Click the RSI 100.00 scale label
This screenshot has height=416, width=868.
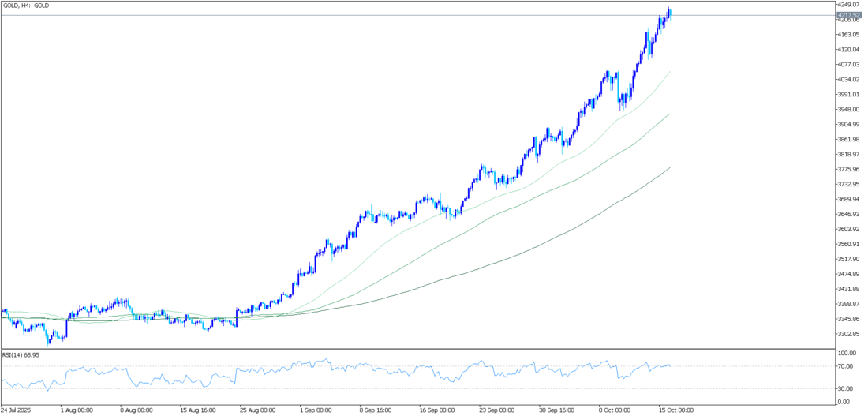click(847, 353)
